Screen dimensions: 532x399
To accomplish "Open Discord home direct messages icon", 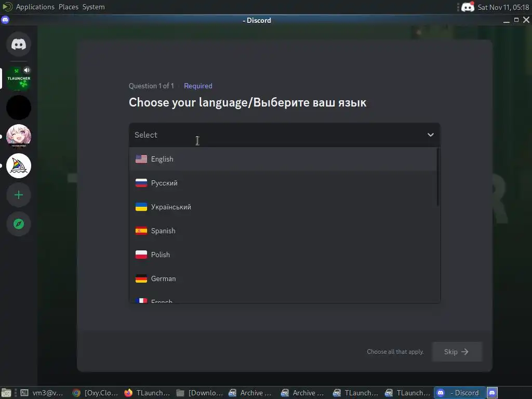I will [x=19, y=44].
